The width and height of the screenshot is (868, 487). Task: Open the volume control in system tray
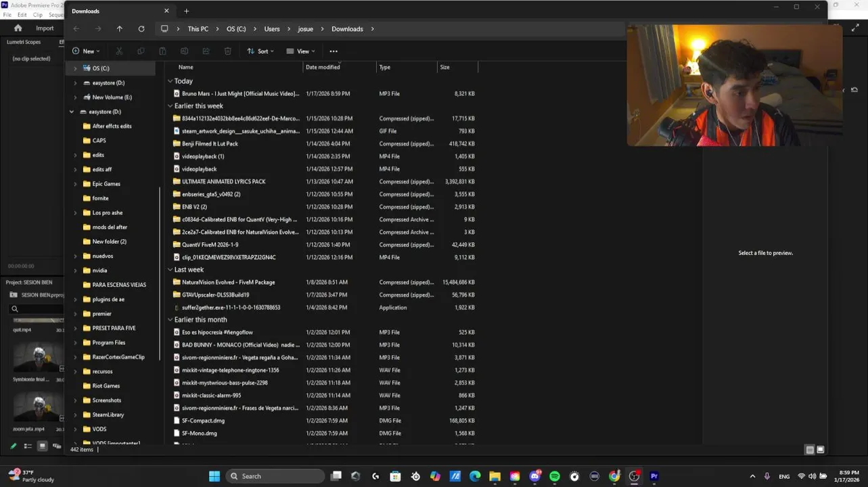[x=813, y=476]
